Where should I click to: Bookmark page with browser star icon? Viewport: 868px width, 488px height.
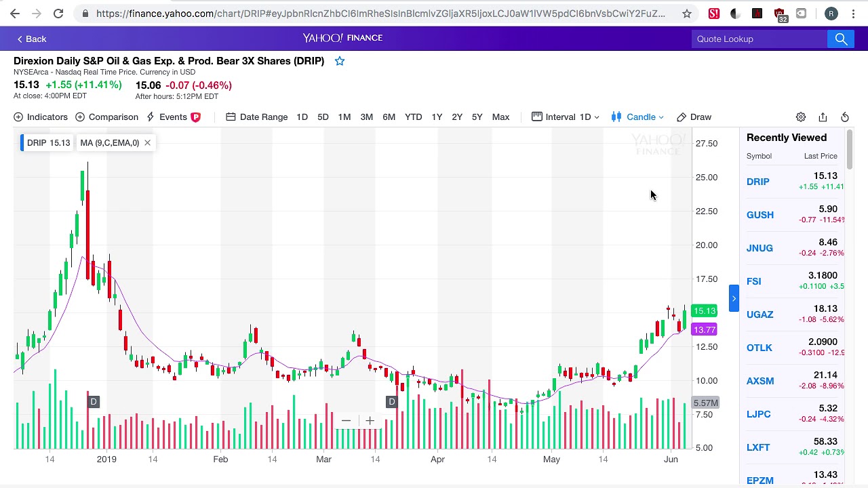coord(687,14)
